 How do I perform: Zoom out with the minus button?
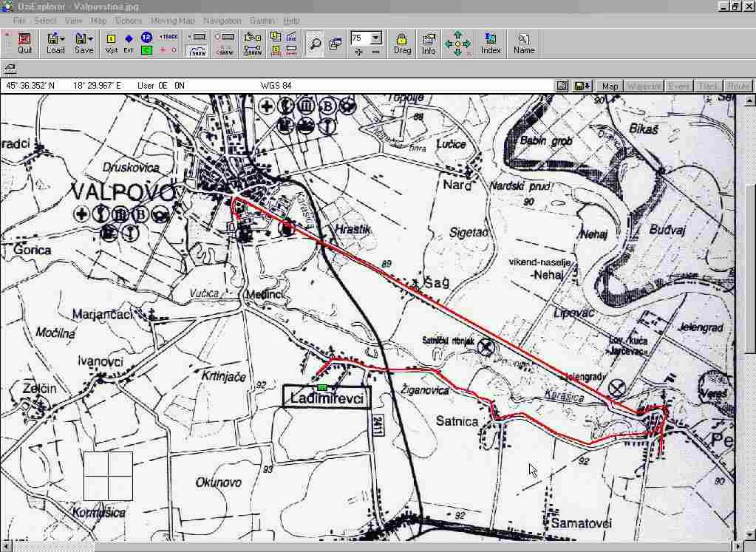[375, 52]
